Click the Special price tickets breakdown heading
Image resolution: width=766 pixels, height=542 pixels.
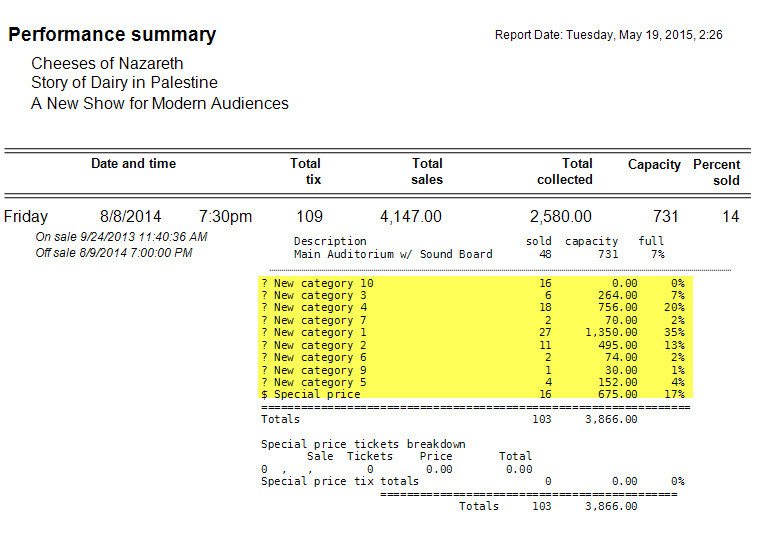pos(363,444)
